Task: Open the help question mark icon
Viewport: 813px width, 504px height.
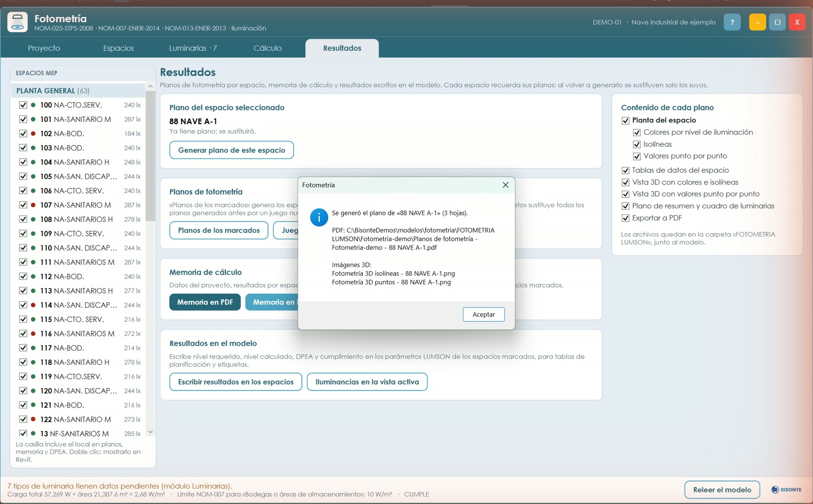Action: tap(732, 22)
